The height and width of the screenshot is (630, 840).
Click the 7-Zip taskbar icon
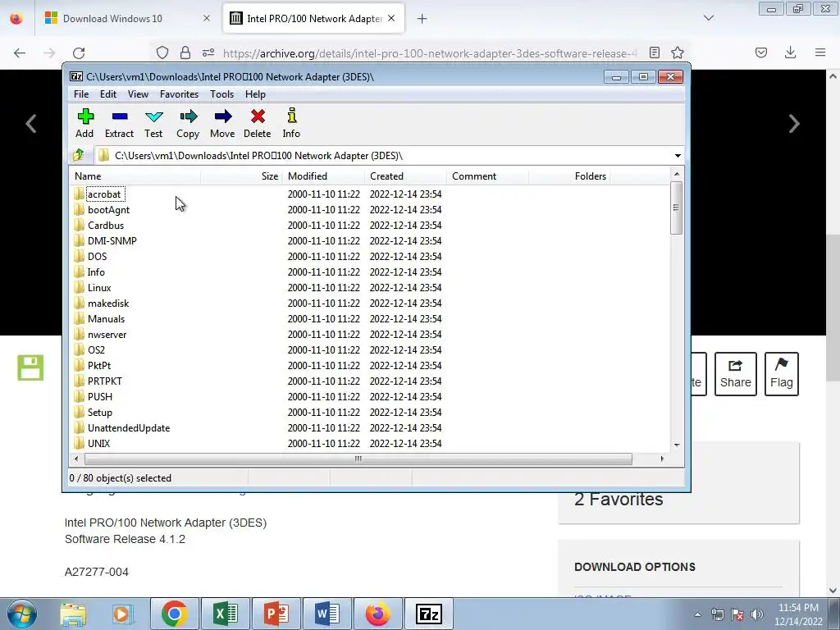(x=429, y=614)
